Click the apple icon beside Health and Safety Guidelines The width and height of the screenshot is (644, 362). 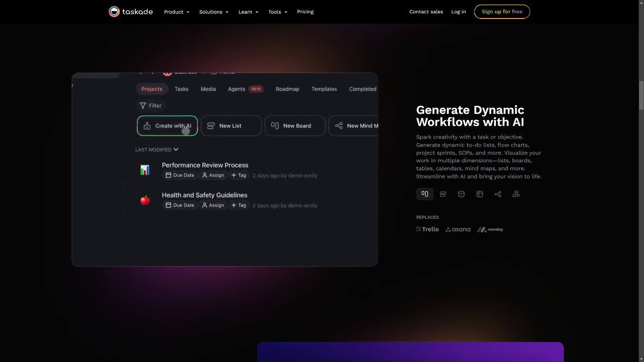[x=145, y=200]
